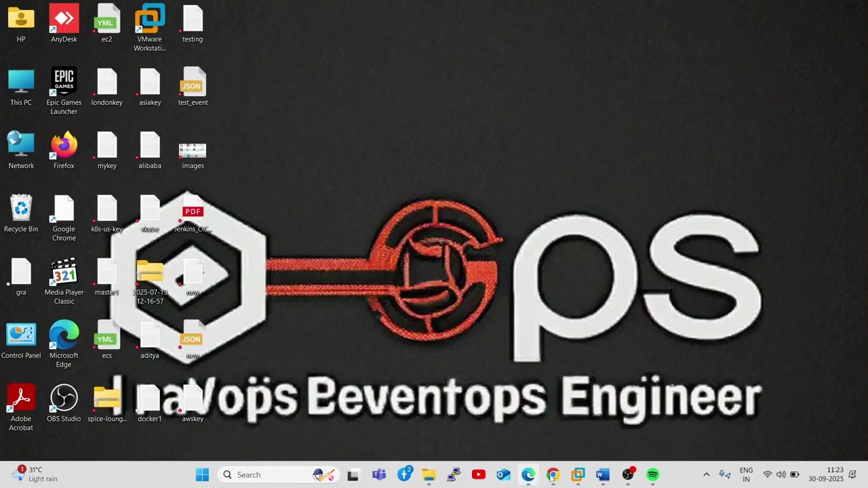Open VMware Workstation desktop shortcut
Viewport: 868px width, 488px height.
(149, 28)
